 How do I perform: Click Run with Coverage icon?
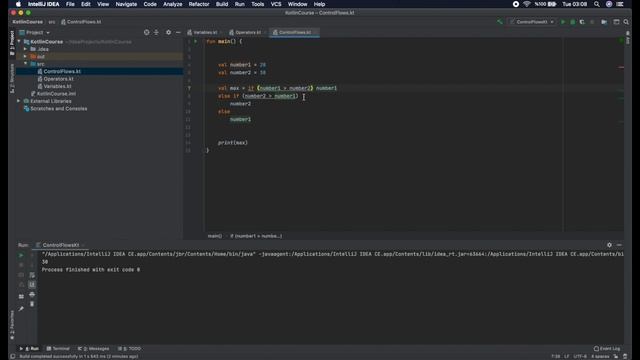(582, 22)
